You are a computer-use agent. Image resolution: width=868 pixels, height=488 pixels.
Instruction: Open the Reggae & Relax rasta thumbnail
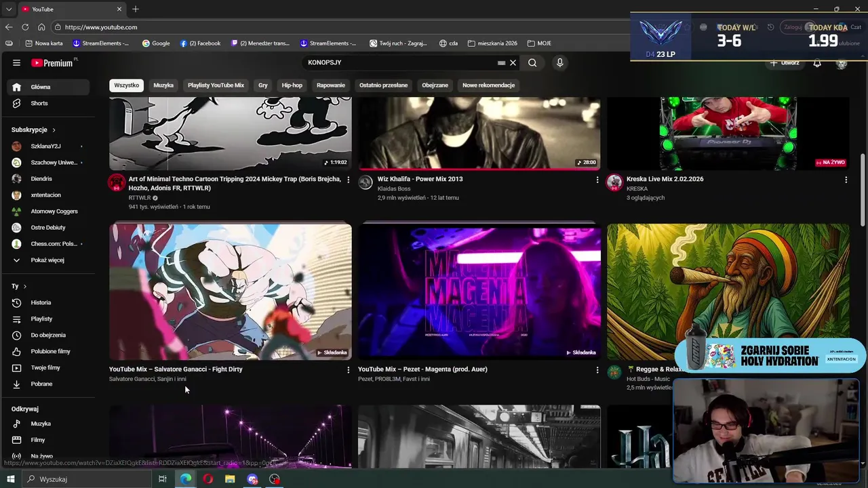728,291
